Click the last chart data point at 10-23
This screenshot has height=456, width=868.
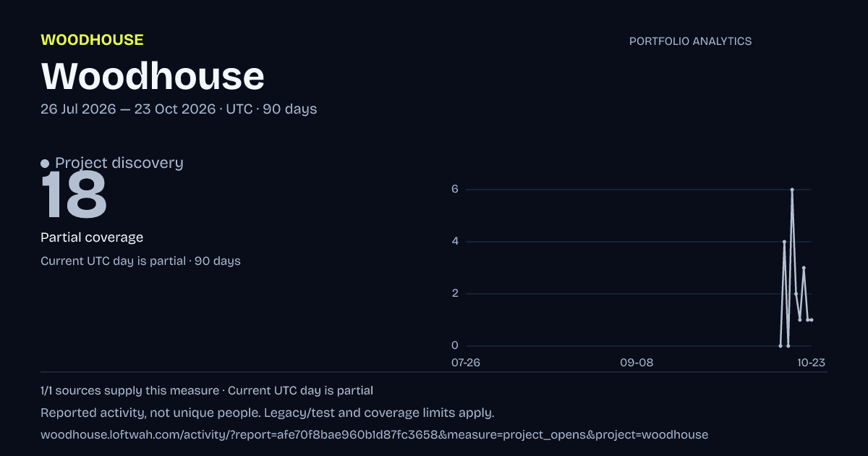(x=812, y=320)
